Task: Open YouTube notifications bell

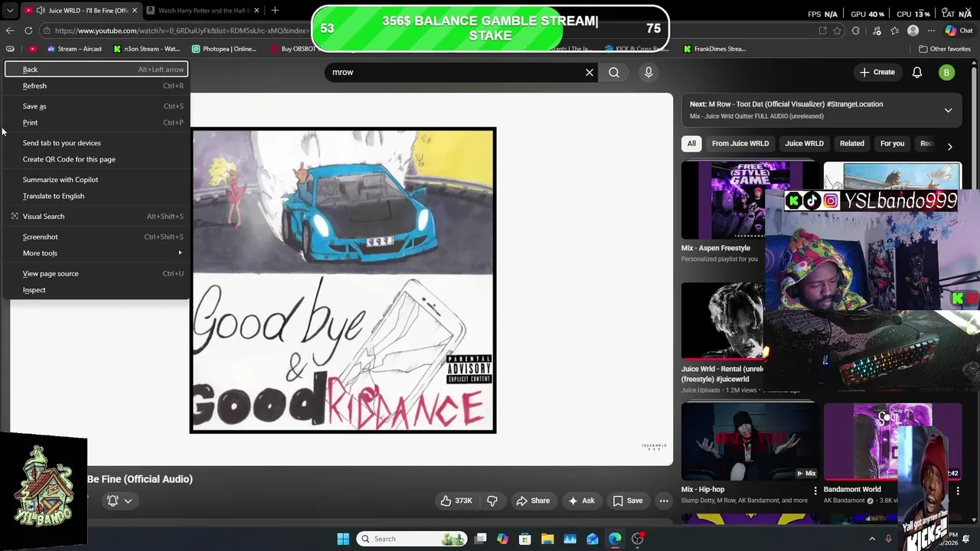Action: click(x=917, y=72)
